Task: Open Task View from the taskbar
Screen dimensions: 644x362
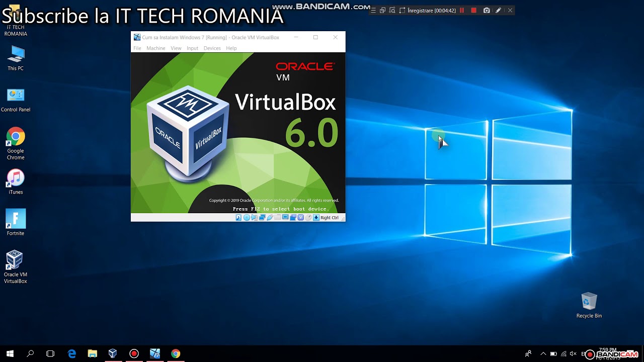Action: (x=50, y=353)
